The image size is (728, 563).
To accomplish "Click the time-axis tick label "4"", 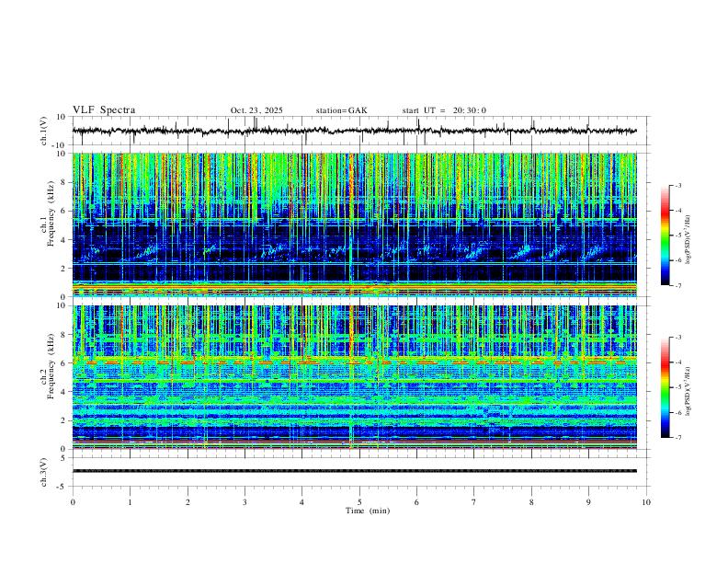I will (301, 502).
